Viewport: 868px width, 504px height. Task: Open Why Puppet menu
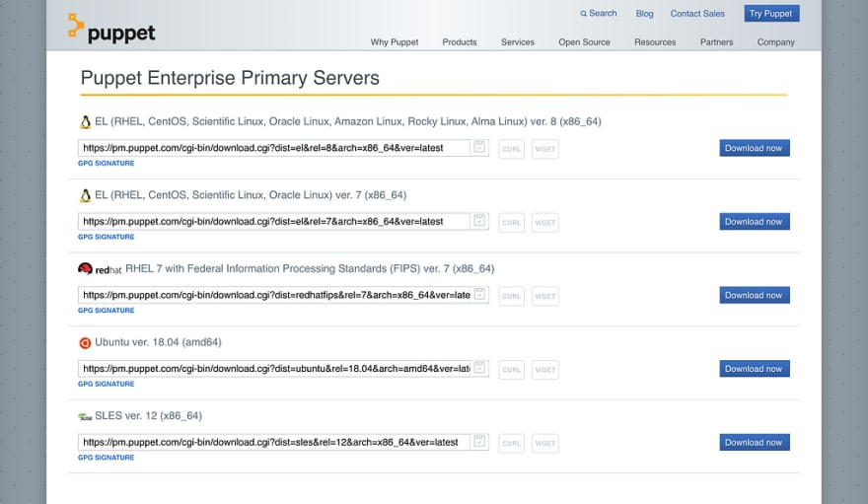tap(395, 42)
